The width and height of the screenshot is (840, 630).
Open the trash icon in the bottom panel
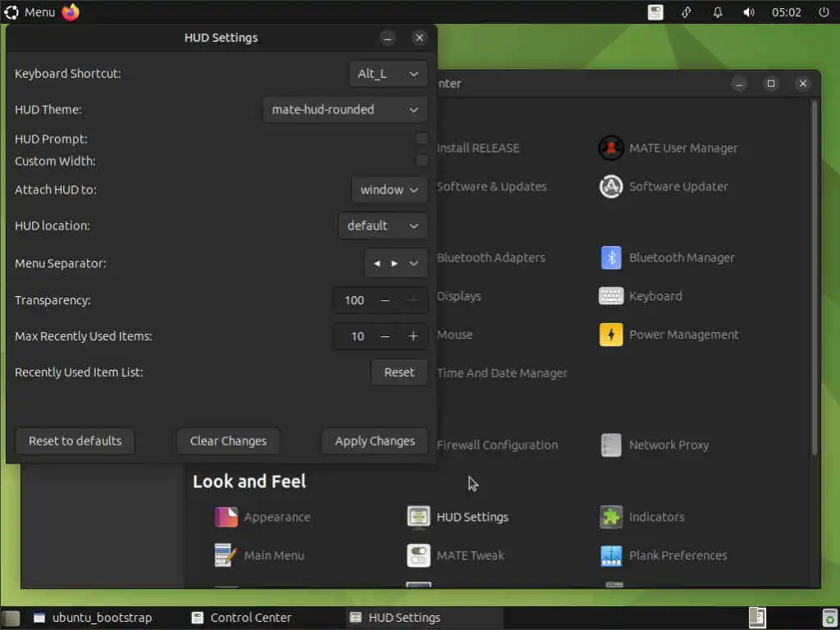coord(829,619)
